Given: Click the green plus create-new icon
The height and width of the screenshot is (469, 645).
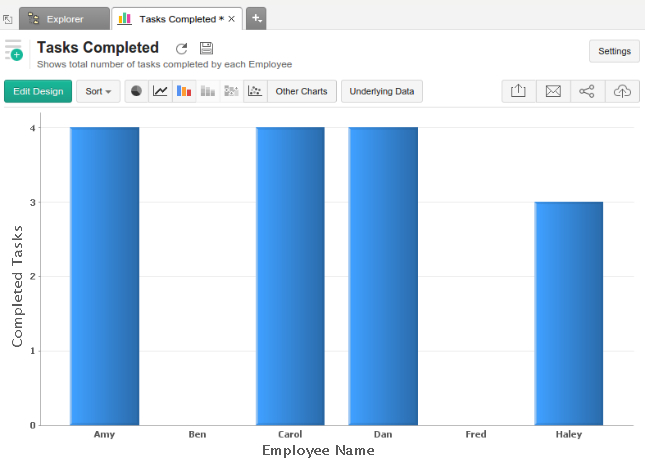Looking at the screenshot, I should pyautogui.click(x=16, y=54).
